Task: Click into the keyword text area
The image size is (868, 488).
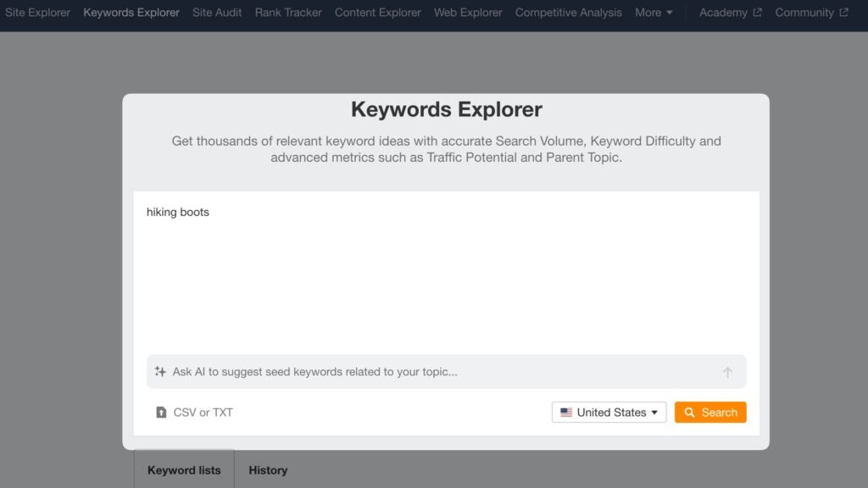Action: (446, 272)
